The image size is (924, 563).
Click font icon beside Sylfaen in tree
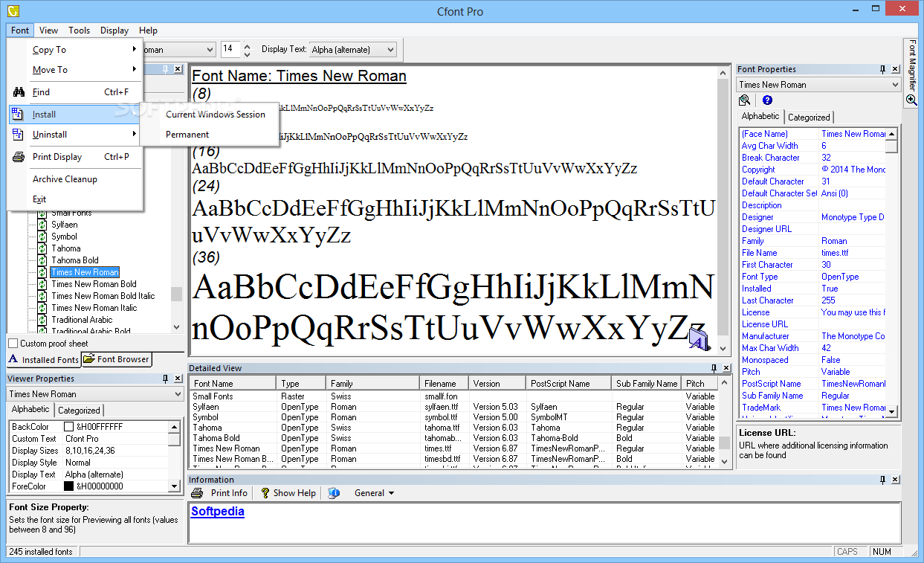click(42, 225)
